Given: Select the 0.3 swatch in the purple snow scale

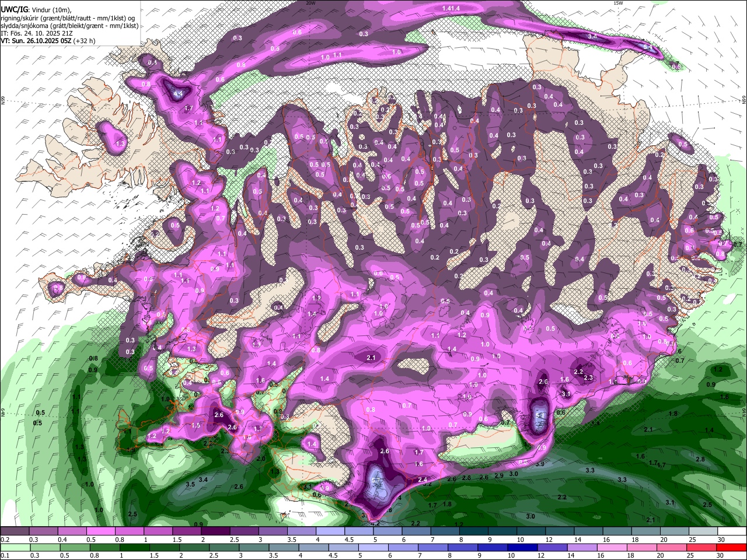Looking at the screenshot, I should pyautogui.click(x=44, y=531).
